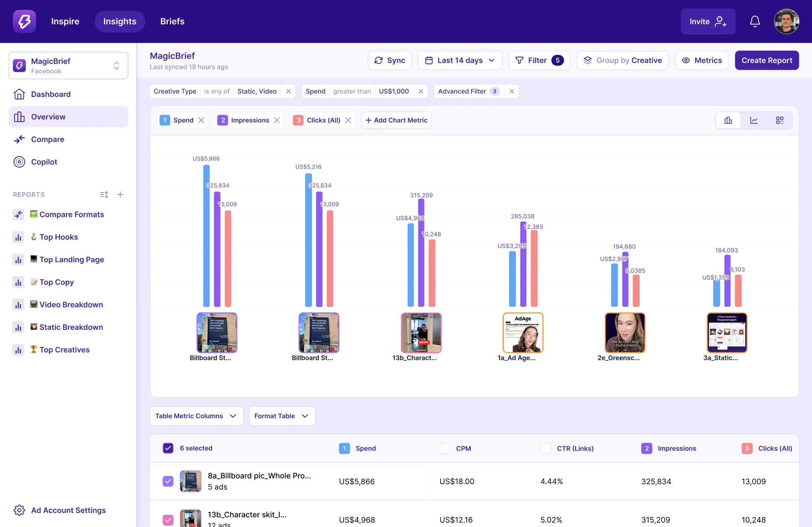Switch the chart to line chart view
This screenshot has height=527, width=812.
pos(754,120)
